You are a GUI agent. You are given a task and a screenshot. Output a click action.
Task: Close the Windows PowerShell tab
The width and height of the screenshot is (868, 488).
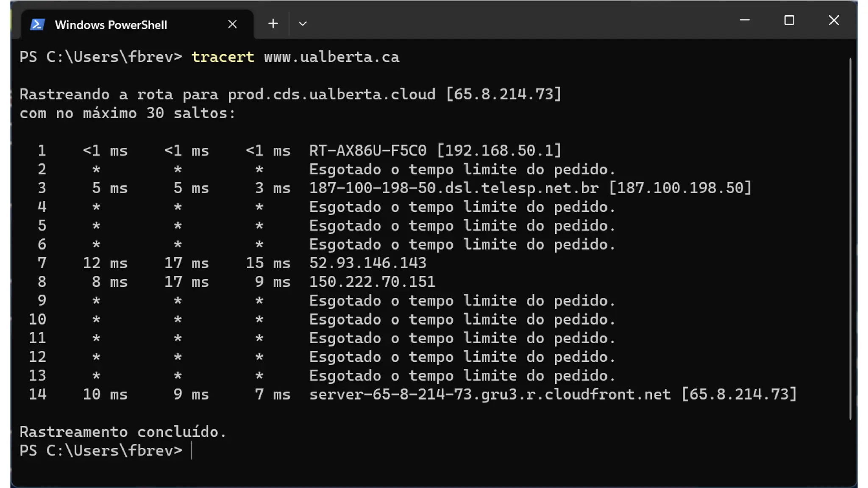[232, 24]
